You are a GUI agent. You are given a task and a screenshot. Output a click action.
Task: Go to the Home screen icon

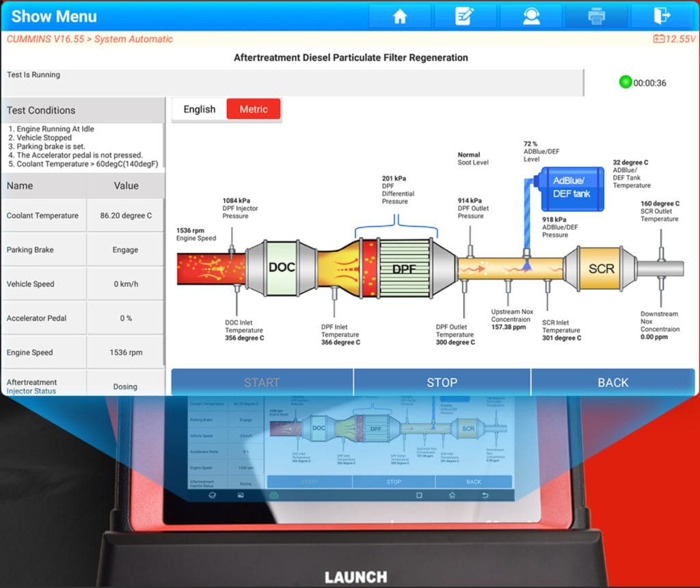coord(399,16)
